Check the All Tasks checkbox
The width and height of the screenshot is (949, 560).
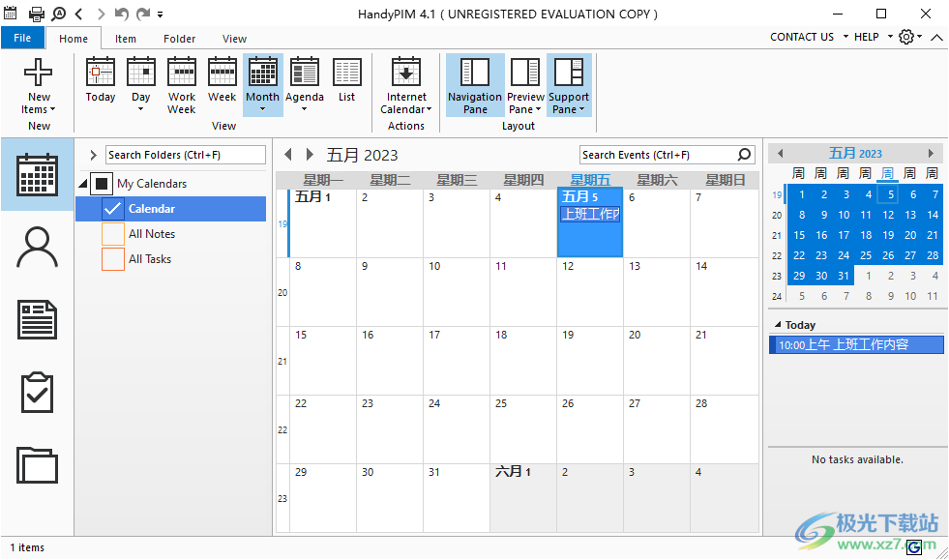[x=112, y=259]
